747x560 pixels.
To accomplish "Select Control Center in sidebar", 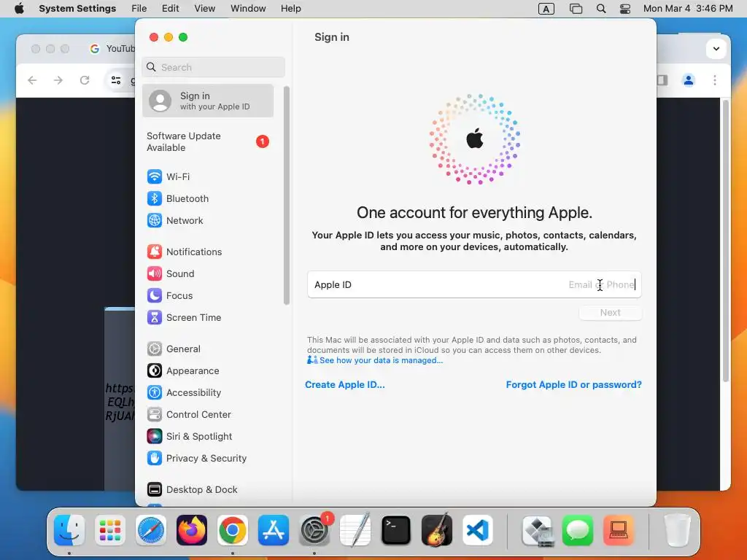I will click(189, 415).
